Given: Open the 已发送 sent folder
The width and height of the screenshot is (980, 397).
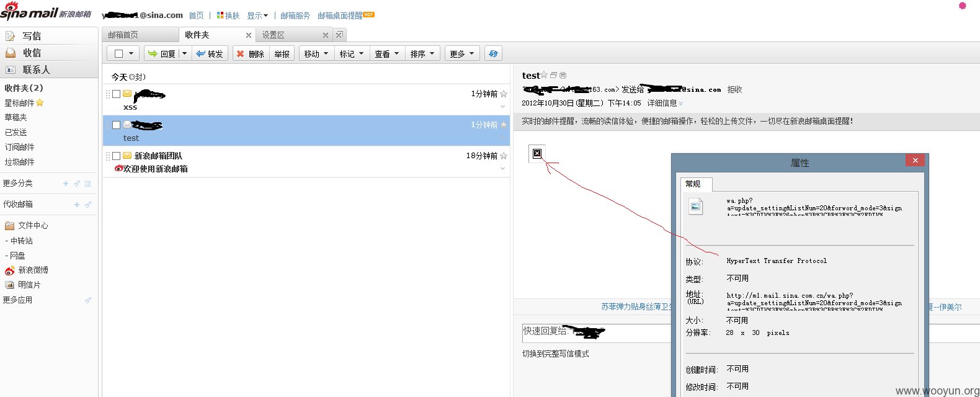Looking at the screenshot, I should click(x=16, y=132).
